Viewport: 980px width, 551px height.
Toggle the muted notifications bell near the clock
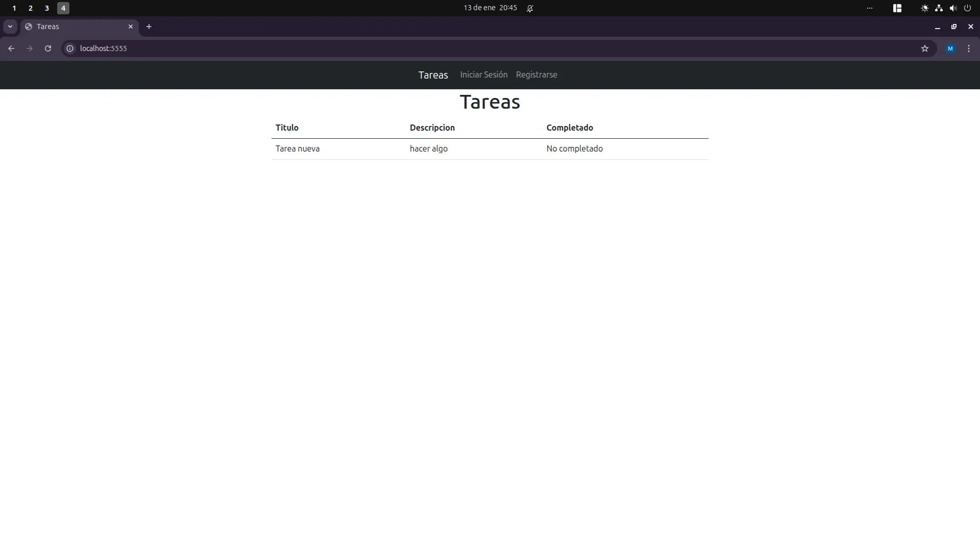coord(530,8)
